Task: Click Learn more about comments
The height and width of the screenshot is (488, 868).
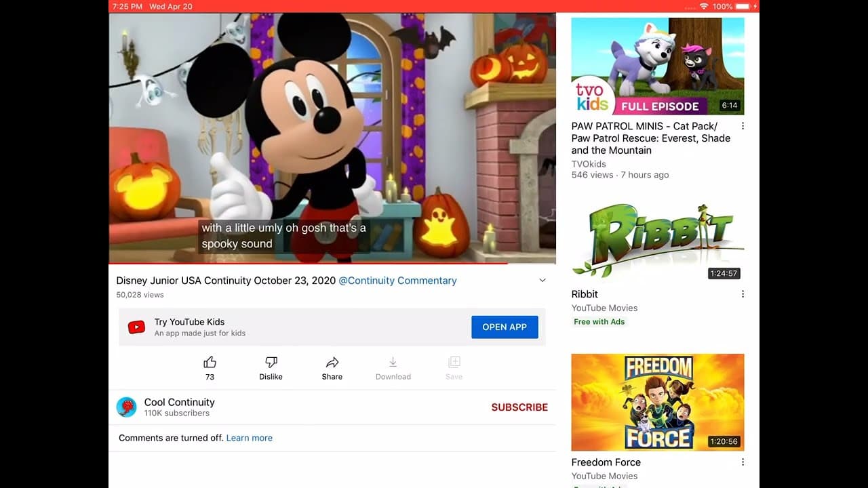Action: [250, 438]
